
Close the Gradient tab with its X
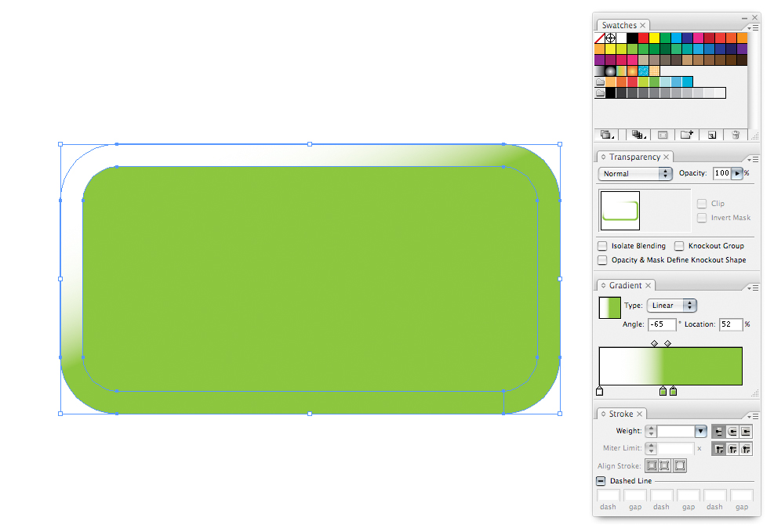pos(648,285)
